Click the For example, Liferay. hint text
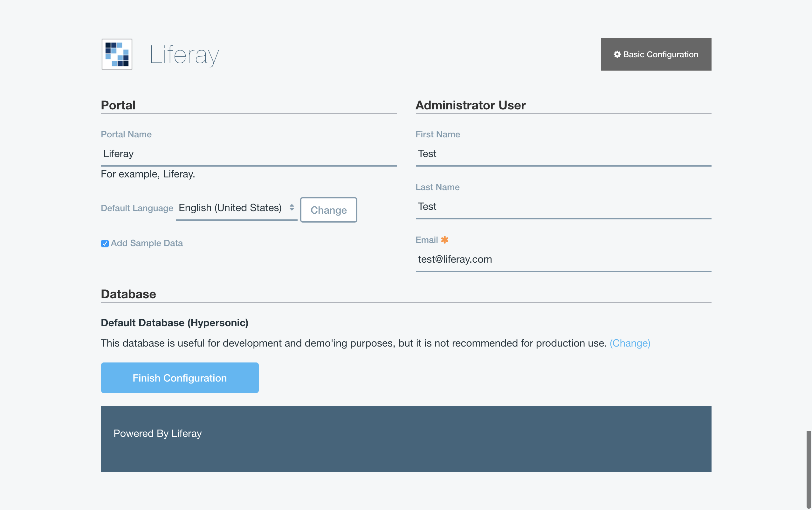Image resolution: width=812 pixels, height=510 pixels. (x=148, y=174)
